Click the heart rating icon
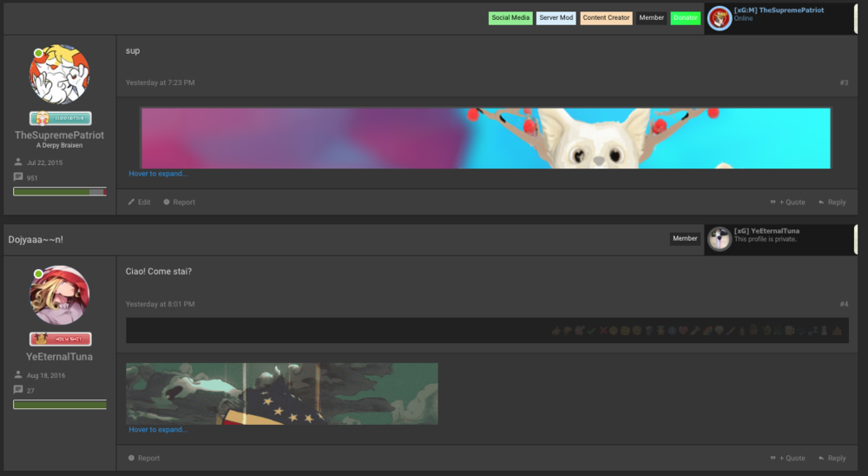868x476 pixels. tap(682, 331)
